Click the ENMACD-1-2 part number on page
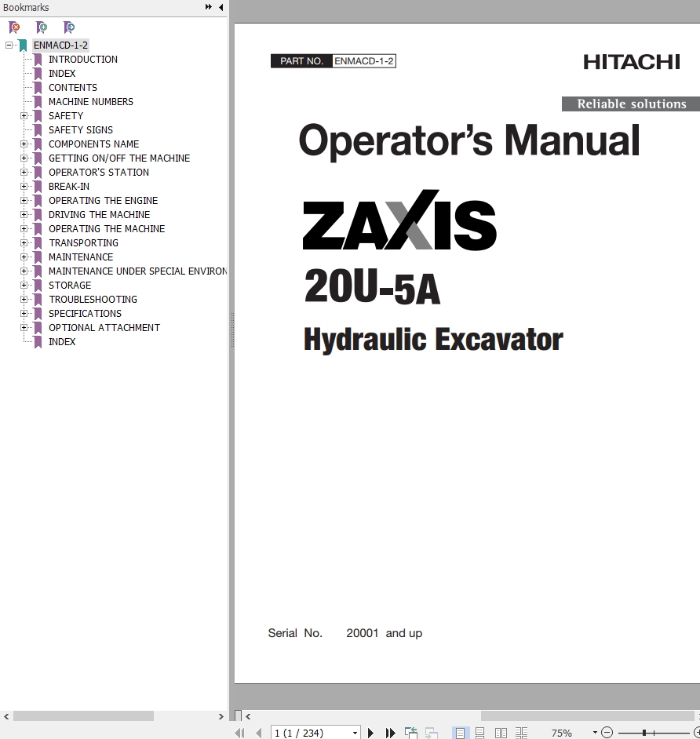This screenshot has width=700, height=739. click(x=364, y=61)
